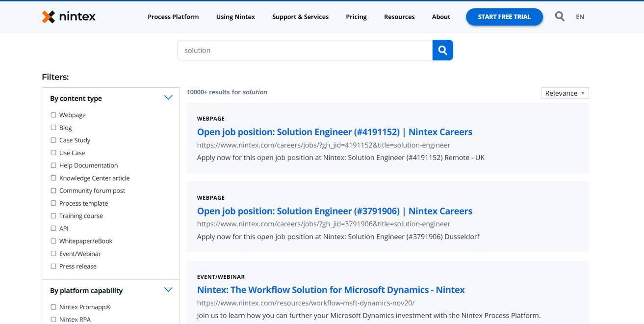Click the blue search submit button
Viewport: 644px width, 324px height.
(442, 50)
